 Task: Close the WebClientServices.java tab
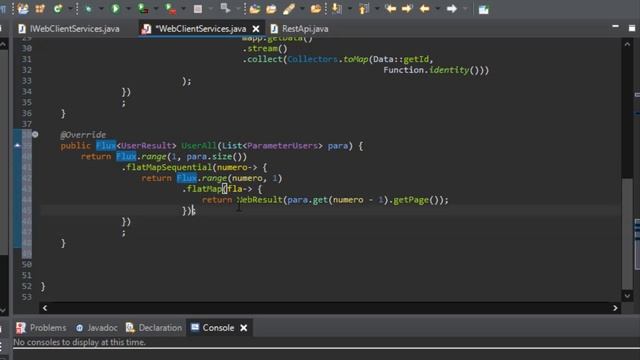256,29
